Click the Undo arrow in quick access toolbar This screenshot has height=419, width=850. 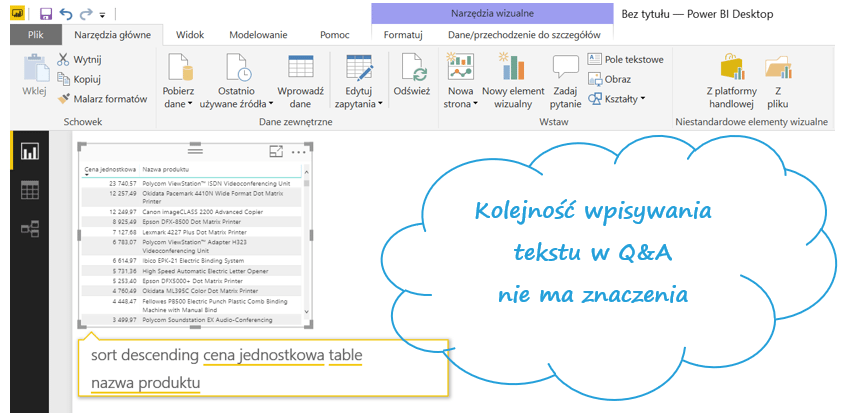[x=66, y=14]
